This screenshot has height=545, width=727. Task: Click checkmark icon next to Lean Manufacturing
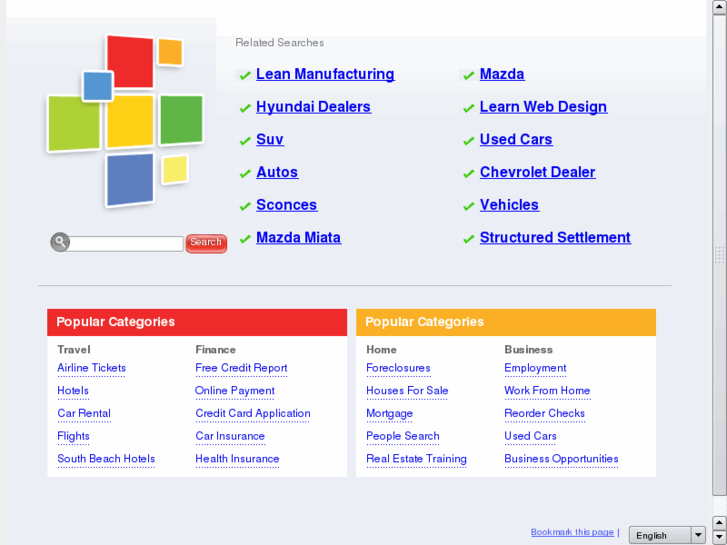[x=245, y=75]
